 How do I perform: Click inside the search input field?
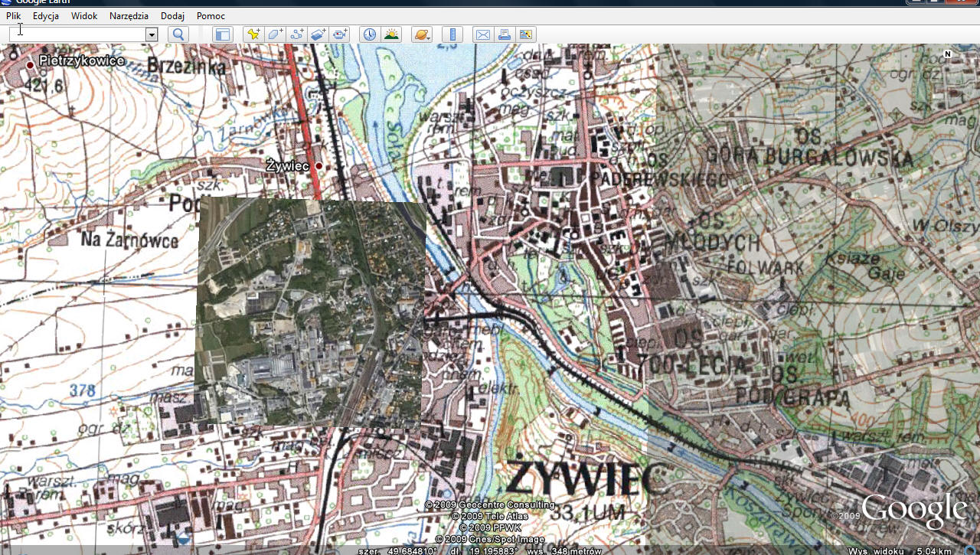77,34
